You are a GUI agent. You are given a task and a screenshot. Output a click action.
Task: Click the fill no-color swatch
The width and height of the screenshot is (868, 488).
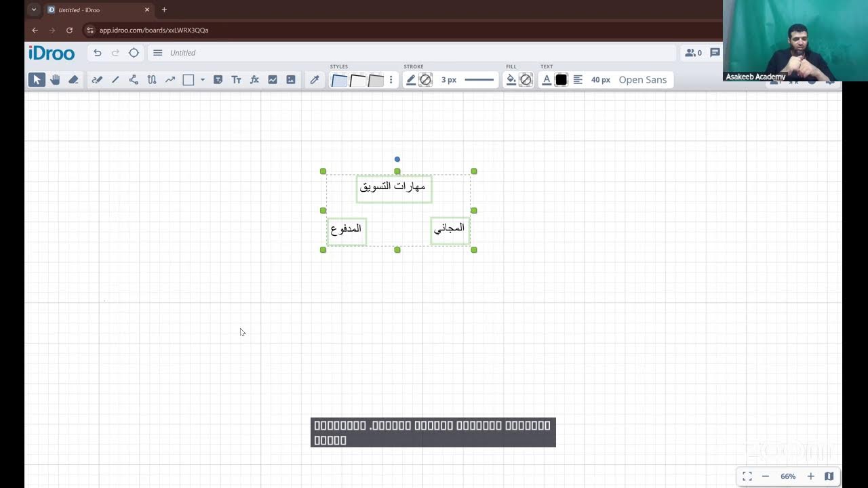coord(526,79)
